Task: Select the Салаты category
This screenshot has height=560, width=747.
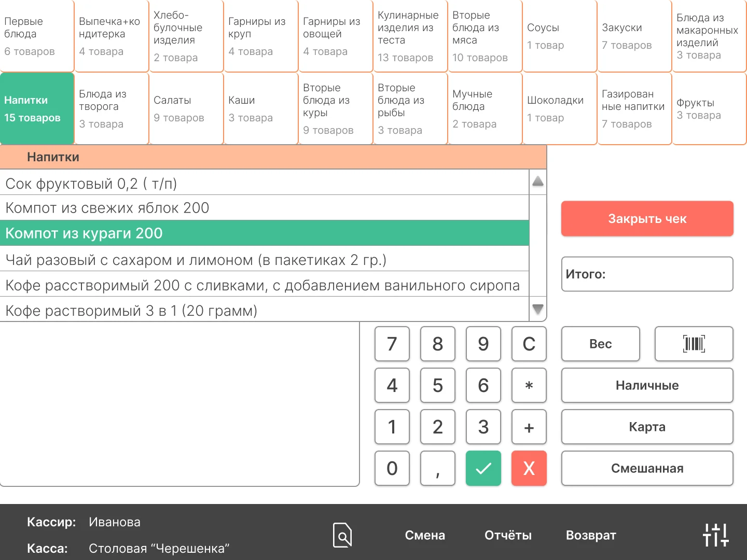Action: coord(187,108)
